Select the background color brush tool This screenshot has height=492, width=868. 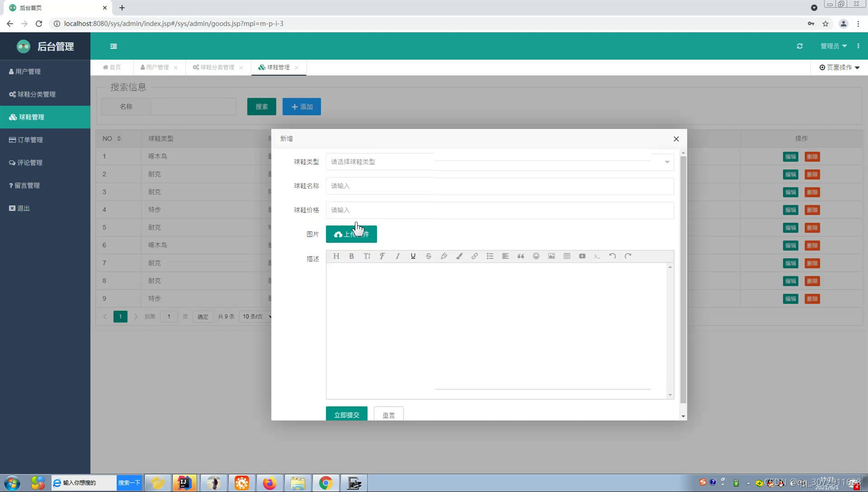coord(459,256)
